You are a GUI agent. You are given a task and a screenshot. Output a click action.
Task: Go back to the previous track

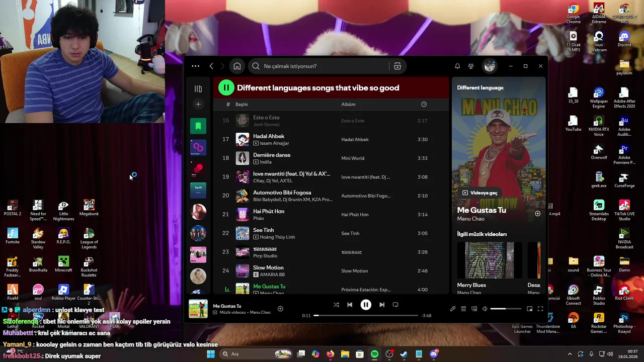[350, 305]
